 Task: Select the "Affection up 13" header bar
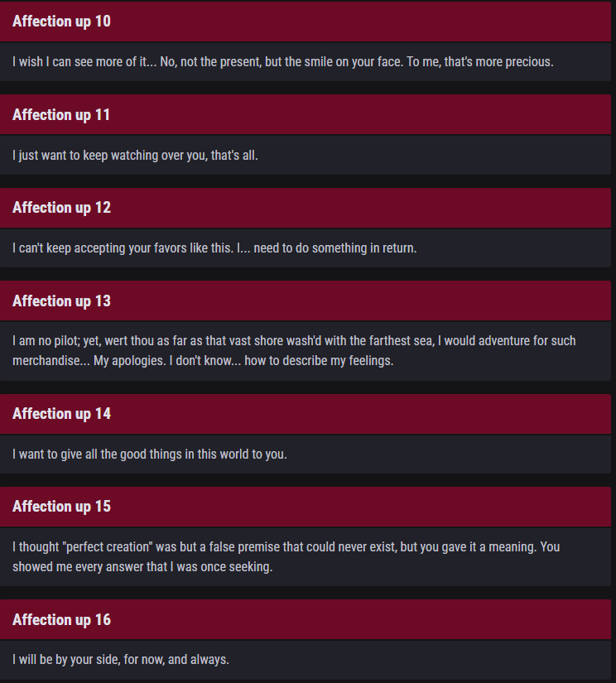pos(306,301)
